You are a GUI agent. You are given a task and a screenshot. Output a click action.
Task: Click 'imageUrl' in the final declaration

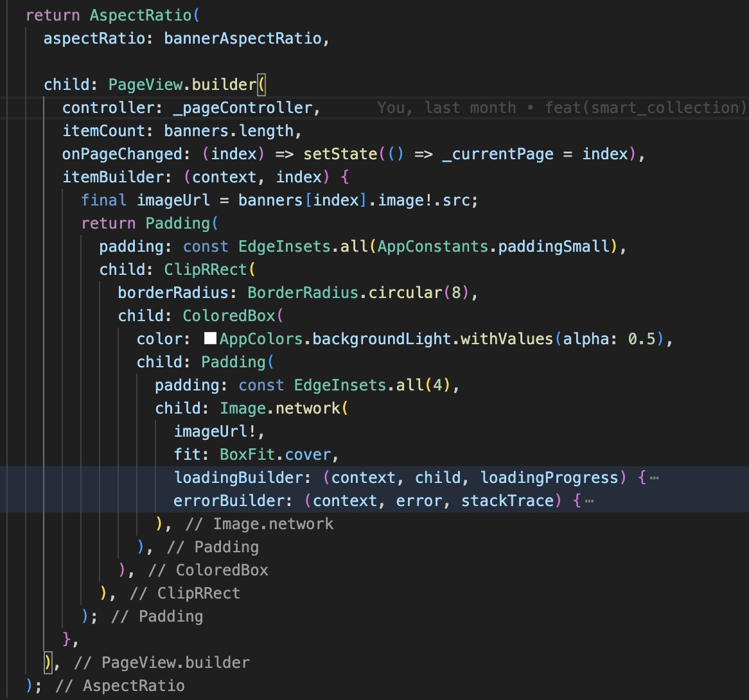click(173, 200)
